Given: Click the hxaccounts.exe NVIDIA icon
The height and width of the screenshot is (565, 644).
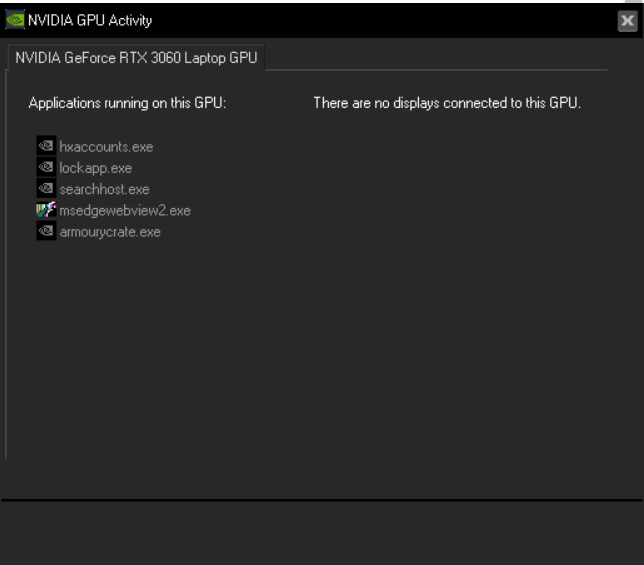Looking at the screenshot, I should pyautogui.click(x=45, y=146).
